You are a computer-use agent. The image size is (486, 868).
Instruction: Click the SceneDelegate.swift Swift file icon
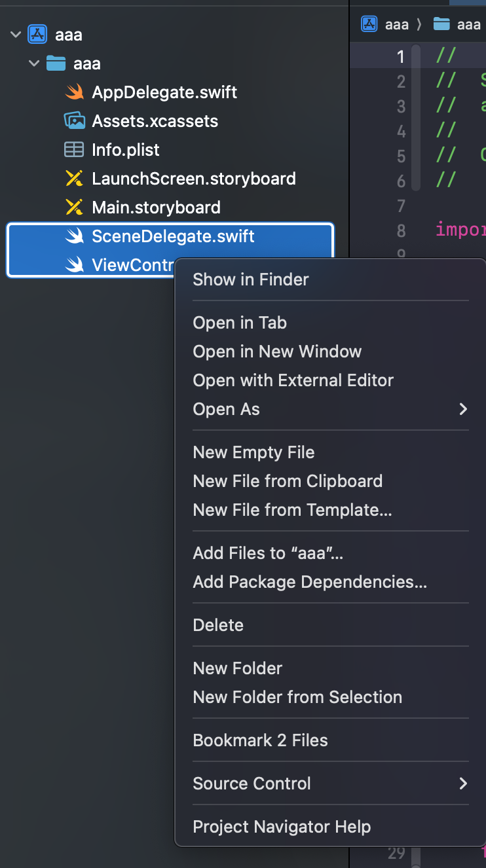[75, 236]
